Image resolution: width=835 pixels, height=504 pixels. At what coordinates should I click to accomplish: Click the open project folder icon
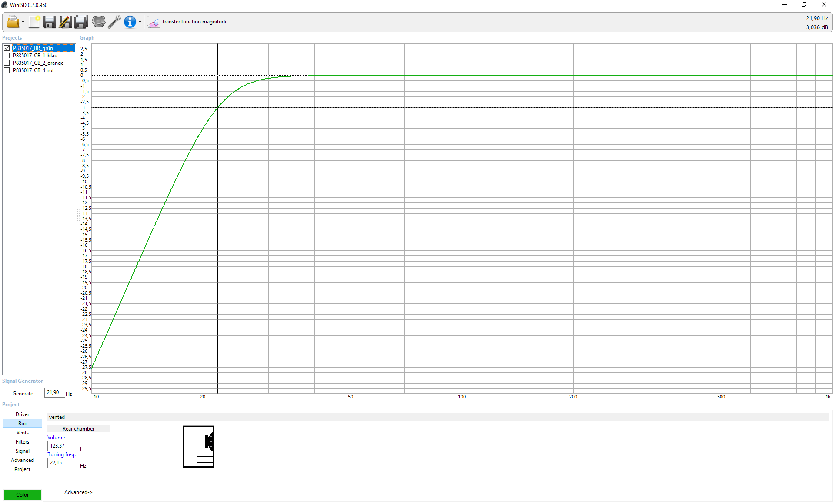tap(13, 22)
